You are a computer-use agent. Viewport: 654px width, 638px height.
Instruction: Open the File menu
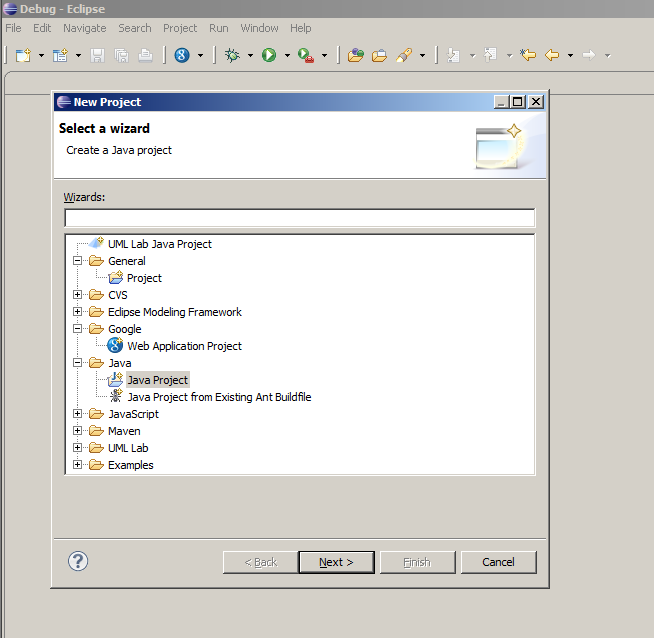click(13, 28)
